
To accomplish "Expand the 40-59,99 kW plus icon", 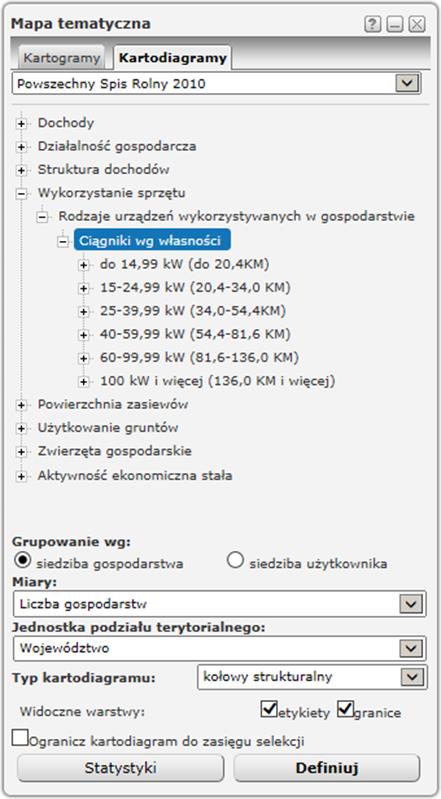I will coord(84,335).
